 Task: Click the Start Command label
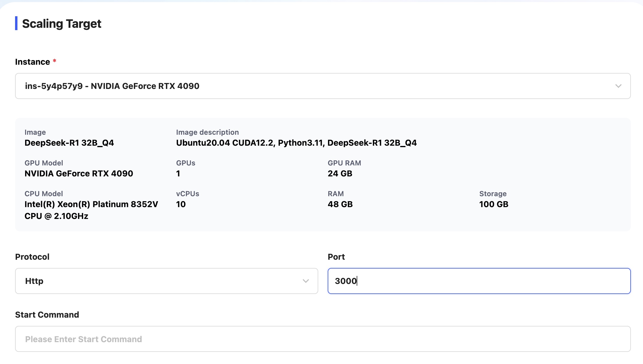47,315
